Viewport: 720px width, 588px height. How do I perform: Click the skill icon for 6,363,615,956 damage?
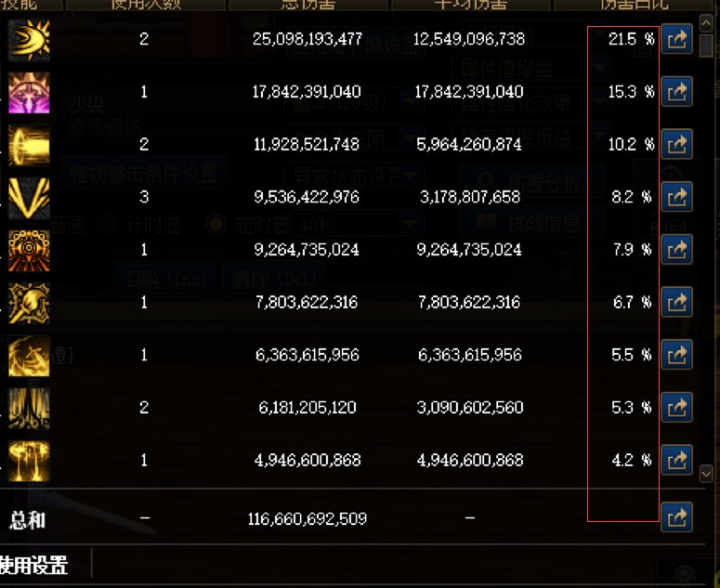tap(29, 356)
